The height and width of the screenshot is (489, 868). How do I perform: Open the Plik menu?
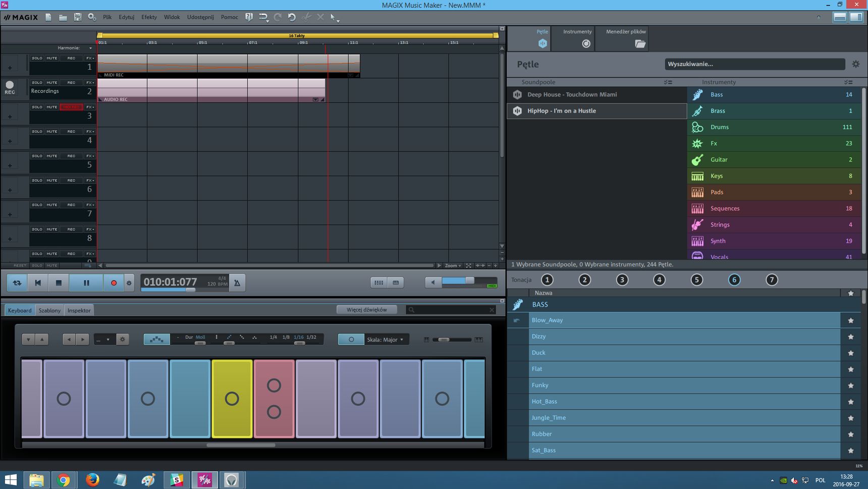point(107,17)
